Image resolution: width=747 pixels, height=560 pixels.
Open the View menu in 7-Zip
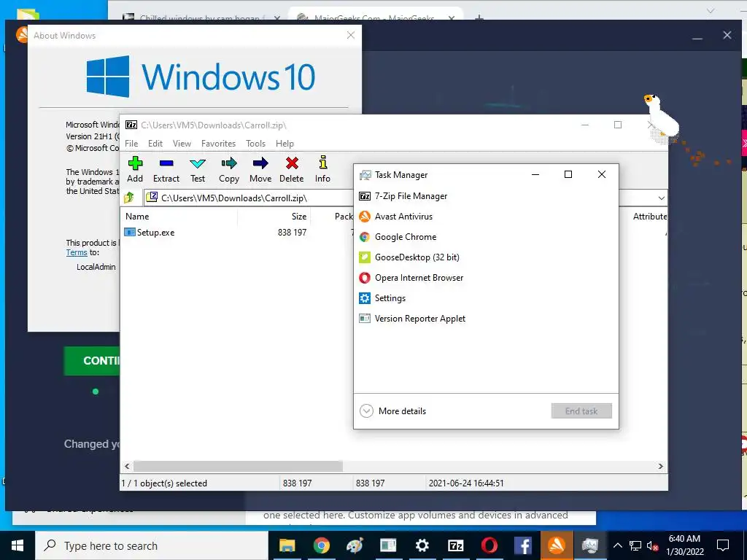(182, 144)
